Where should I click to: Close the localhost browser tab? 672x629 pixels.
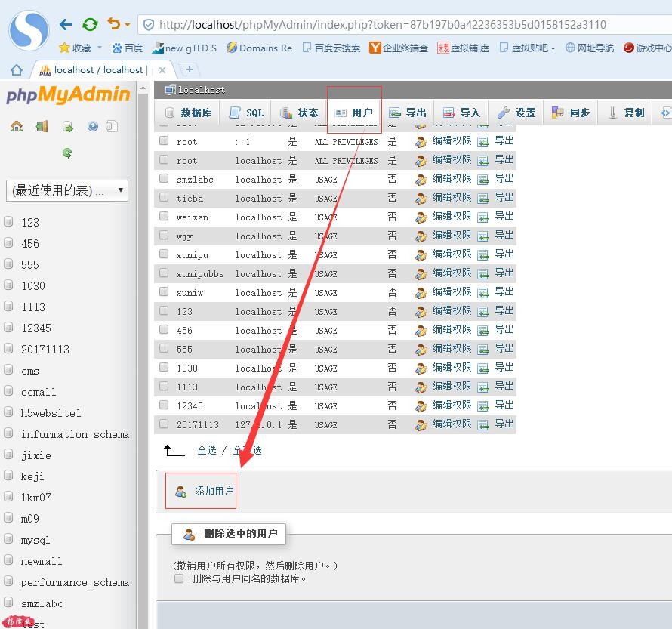pos(162,69)
